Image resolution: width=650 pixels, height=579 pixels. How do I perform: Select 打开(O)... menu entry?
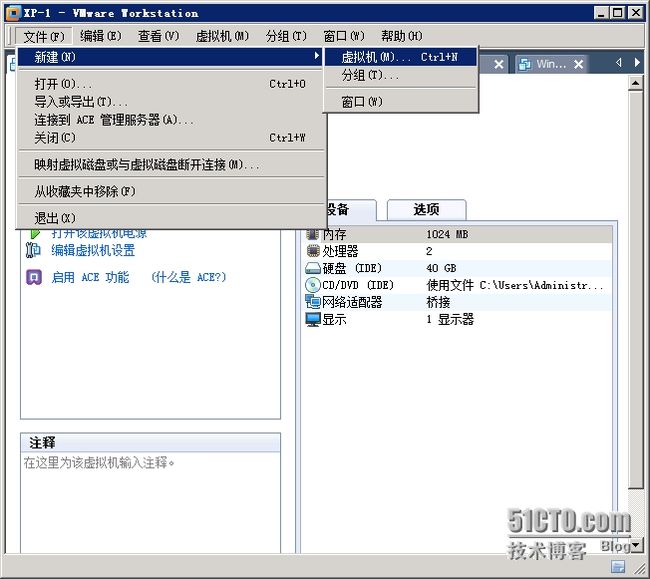170,84
